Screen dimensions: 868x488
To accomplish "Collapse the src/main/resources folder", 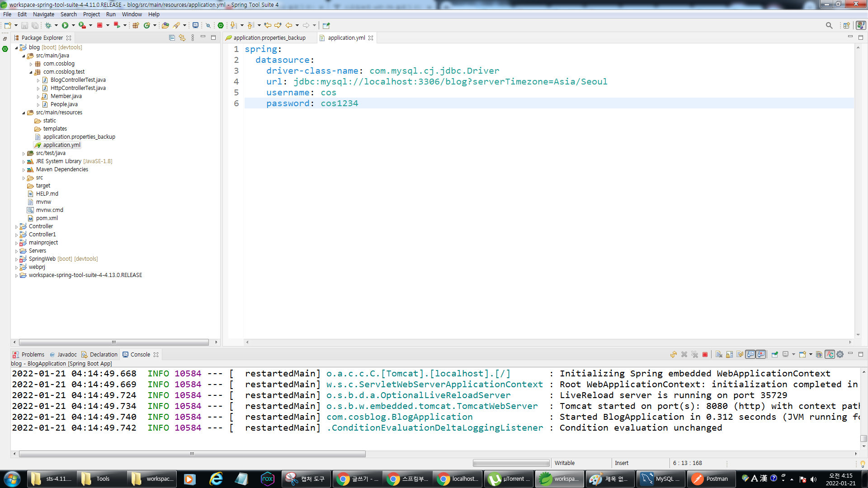I will [x=24, y=113].
